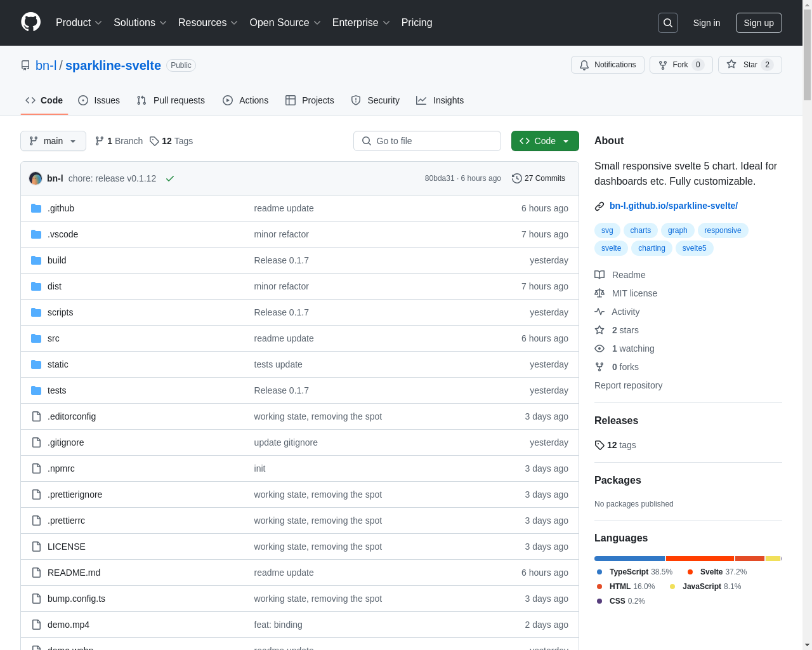812x650 pixels.
Task: Click the tests folder icon
Action: point(36,390)
